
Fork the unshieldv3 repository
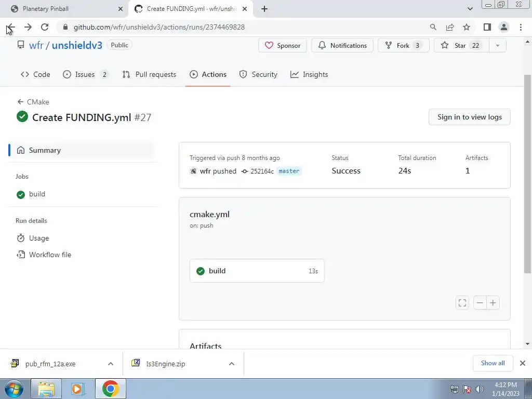(404, 46)
